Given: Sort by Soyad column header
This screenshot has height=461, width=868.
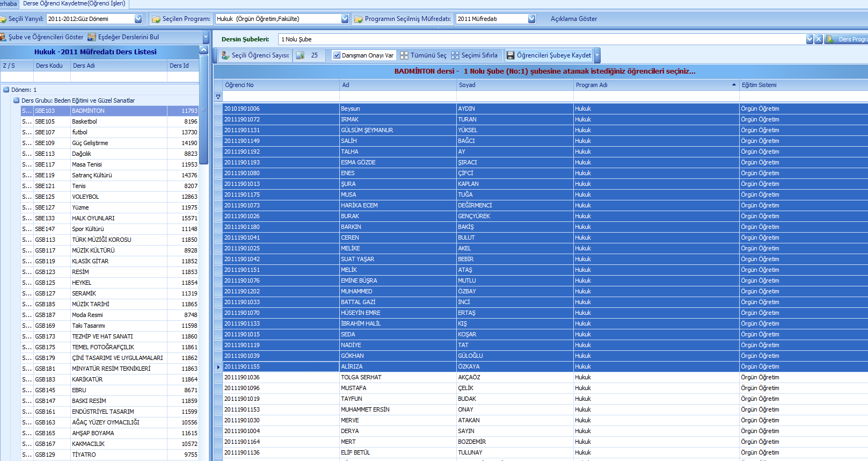Looking at the screenshot, I should point(515,85).
